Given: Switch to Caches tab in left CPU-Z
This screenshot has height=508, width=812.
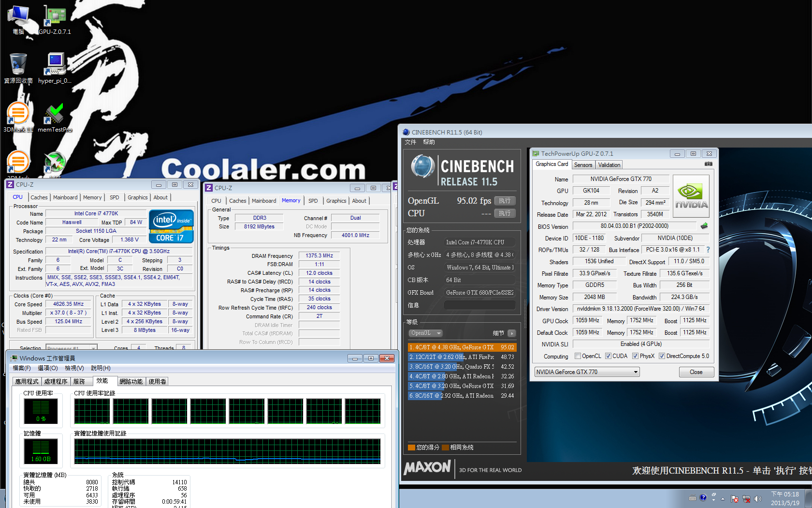Looking at the screenshot, I should pos(39,197).
